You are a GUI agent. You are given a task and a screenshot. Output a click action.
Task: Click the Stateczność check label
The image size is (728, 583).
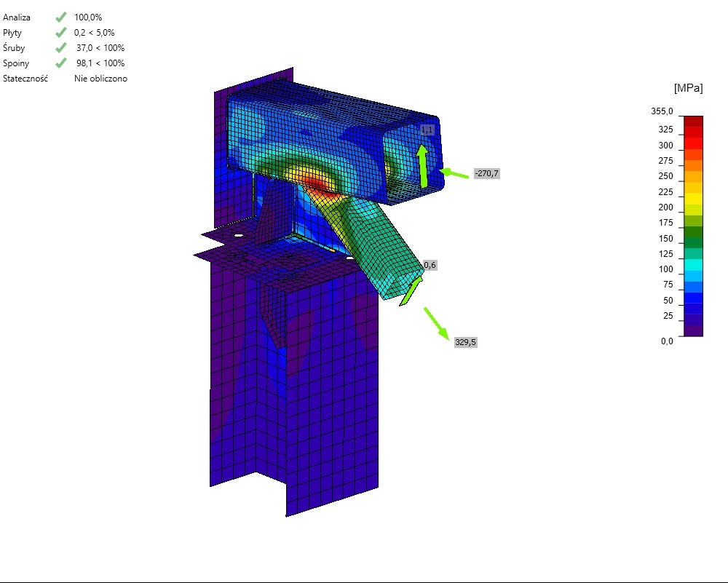coord(25,79)
